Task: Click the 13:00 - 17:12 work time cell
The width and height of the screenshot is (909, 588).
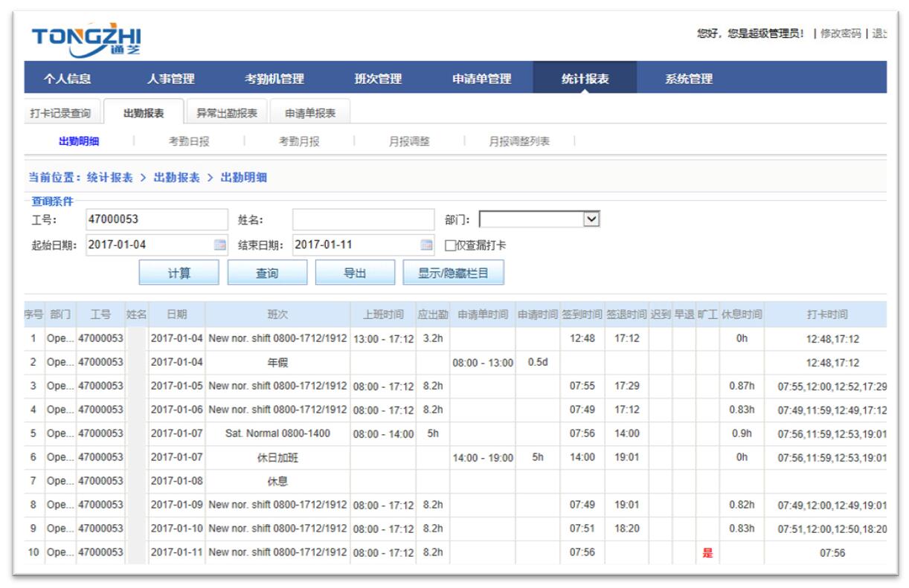Action: pyautogui.click(x=383, y=339)
